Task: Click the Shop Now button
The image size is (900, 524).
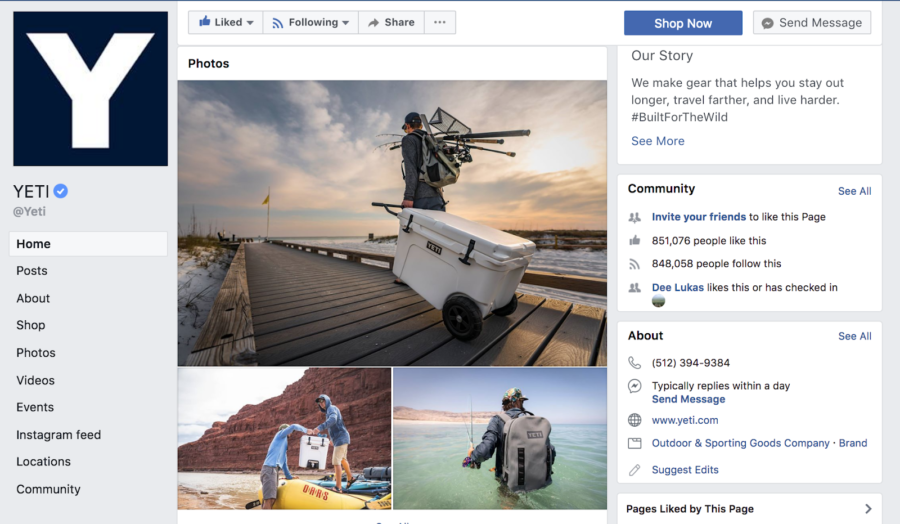Action: (683, 23)
